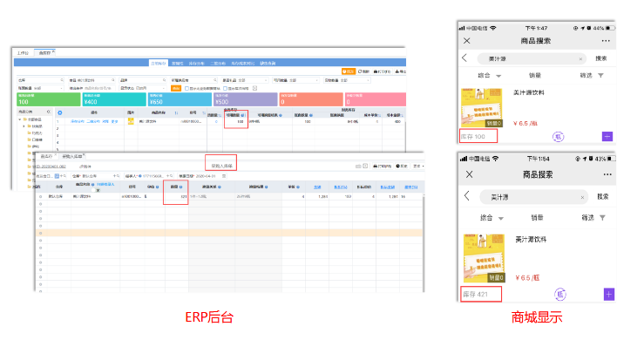Clear the 美汁源 search text in the top phone

click(x=580, y=58)
